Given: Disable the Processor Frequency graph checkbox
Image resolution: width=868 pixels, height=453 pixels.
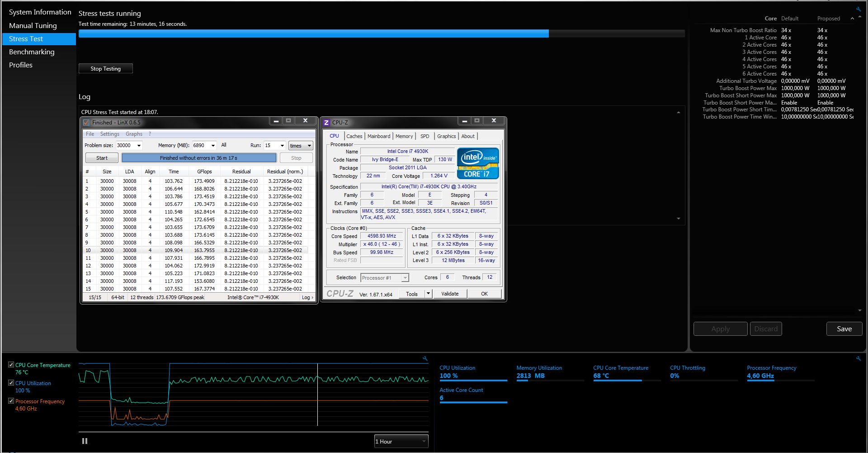Looking at the screenshot, I should [x=11, y=401].
